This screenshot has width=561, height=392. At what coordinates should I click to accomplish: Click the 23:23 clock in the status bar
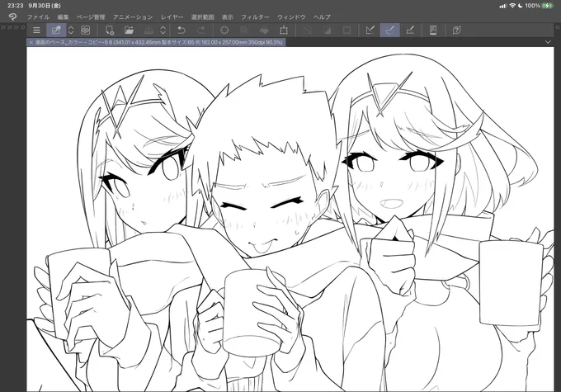(16, 6)
